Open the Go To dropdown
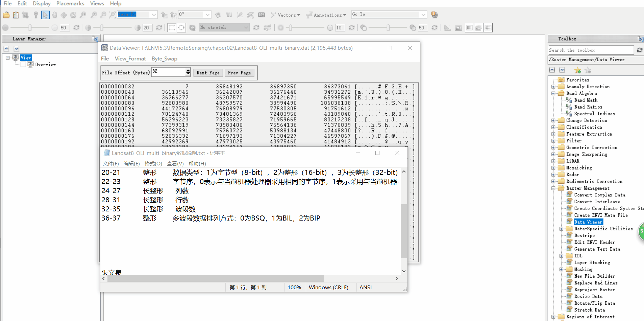Viewport: 644px width, 321px height. [x=423, y=15]
